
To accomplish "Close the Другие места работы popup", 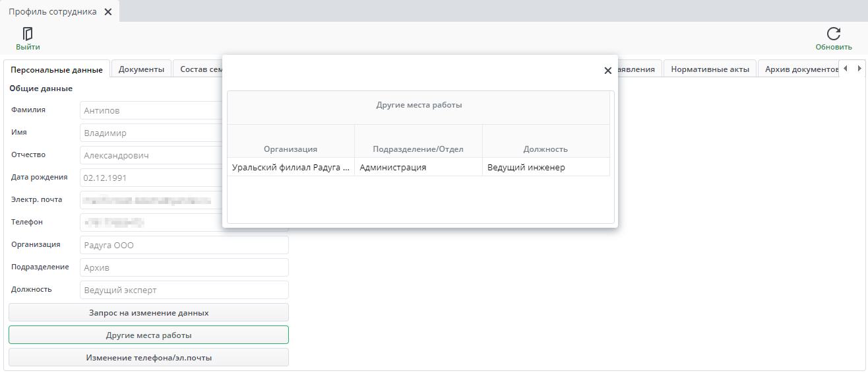I will point(607,71).
